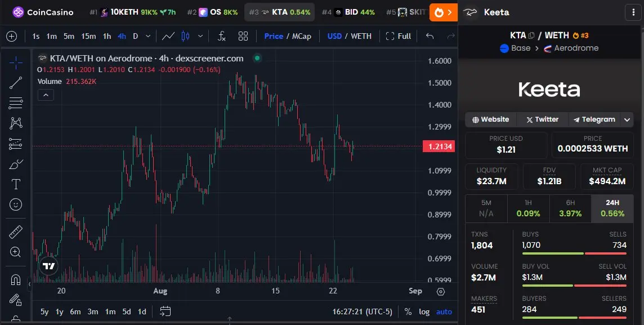Open the long position forecasting tool
The image size is (644, 325).
(16, 144)
